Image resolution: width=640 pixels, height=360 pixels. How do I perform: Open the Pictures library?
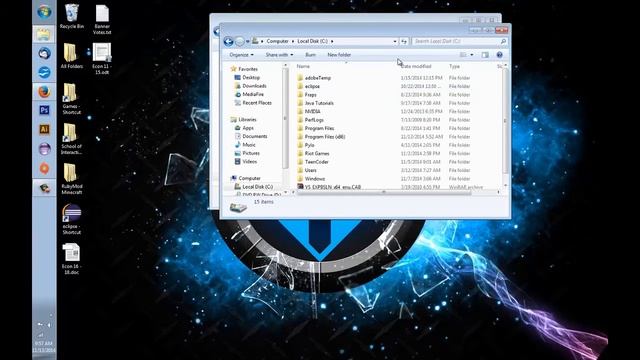click(x=251, y=153)
